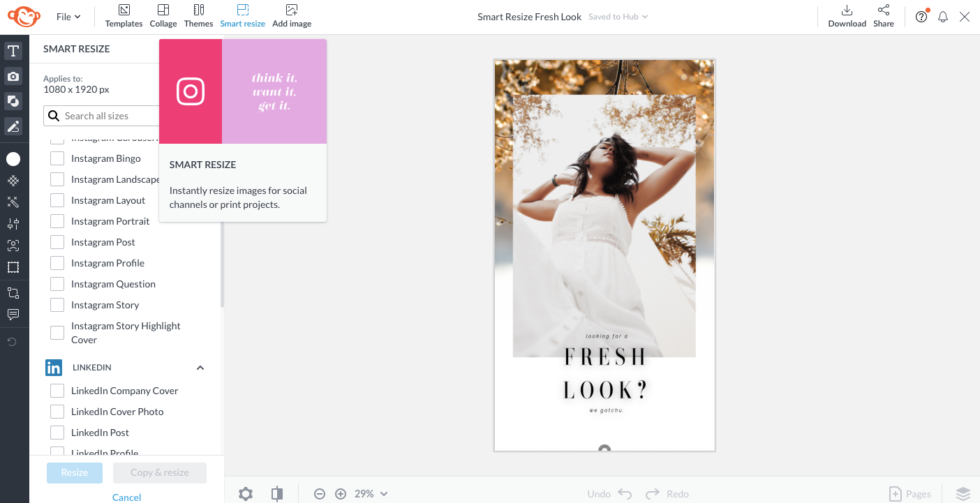This screenshot has width=980, height=503.
Task: Click the handle at canvas bottom
Action: tap(604, 449)
